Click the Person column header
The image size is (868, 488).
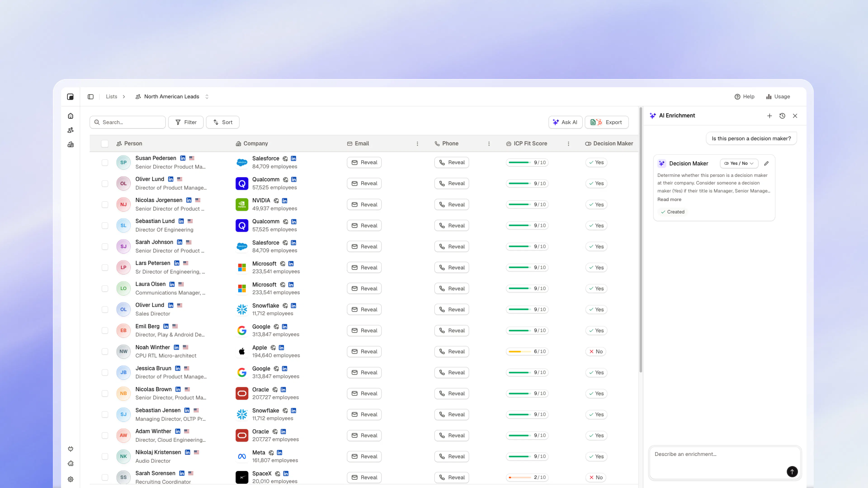click(129, 144)
